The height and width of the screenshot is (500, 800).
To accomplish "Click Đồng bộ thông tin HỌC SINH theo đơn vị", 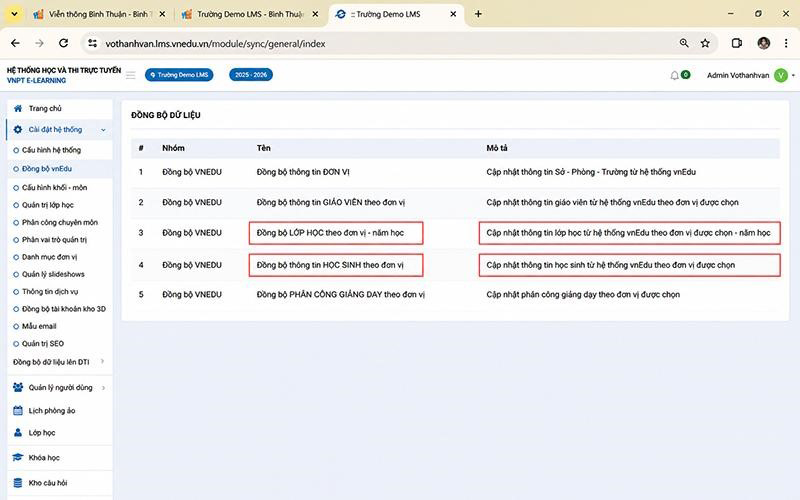I will pyautogui.click(x=330, y=265).
